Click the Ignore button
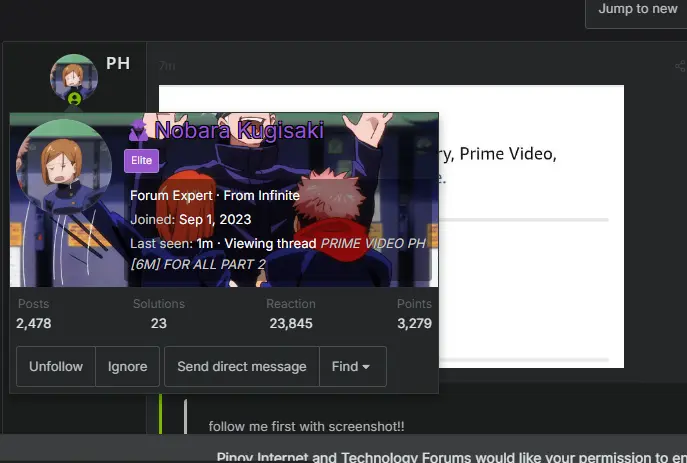This screenshot has height=463, width=687. click(127, 366)
